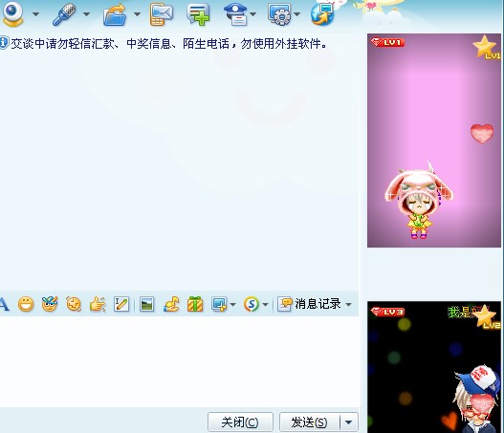Click the info icon beside safety notice
The height and width of the screenshot is (433, 504).
click(4, 43)
